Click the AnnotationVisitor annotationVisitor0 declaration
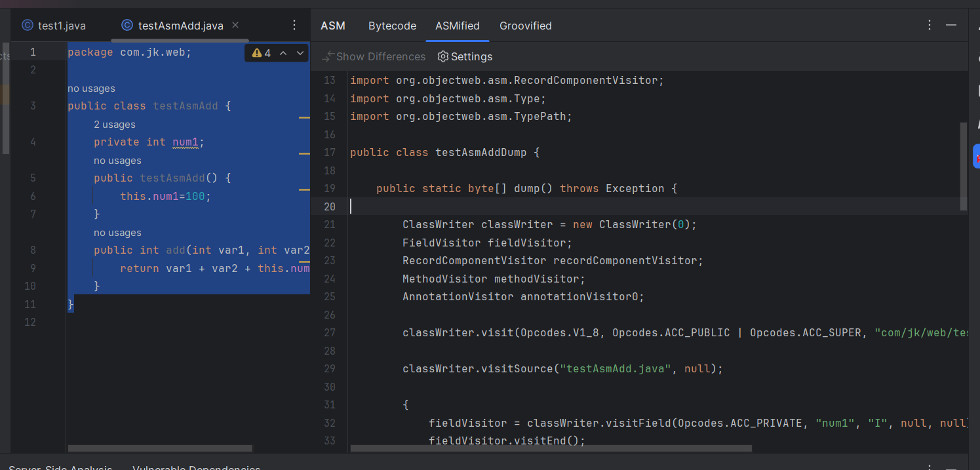 coord(523,296)
